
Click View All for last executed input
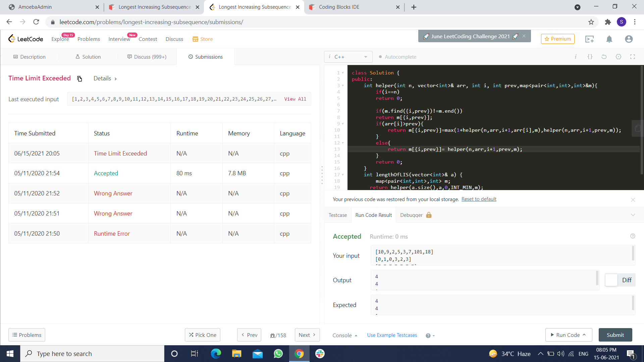click(295, 99)
